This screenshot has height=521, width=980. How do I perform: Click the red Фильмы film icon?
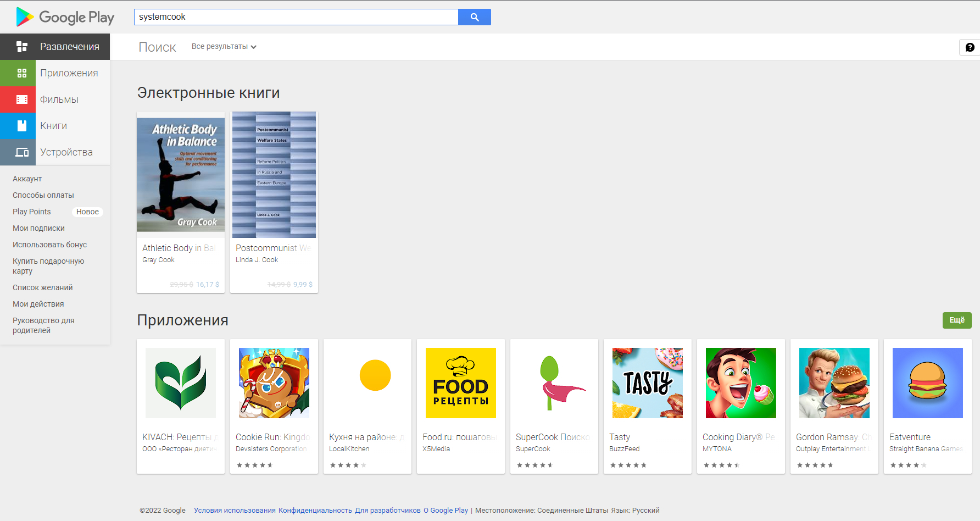tap(22, 99)
